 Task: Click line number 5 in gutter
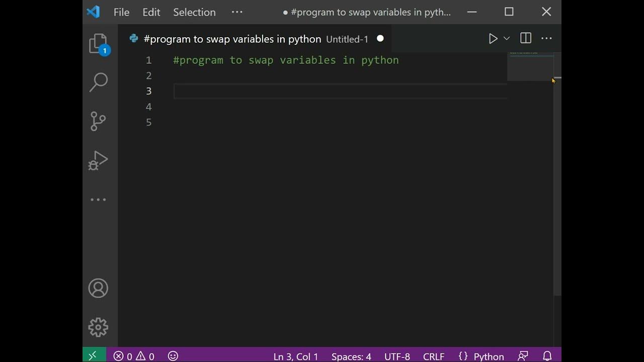tap(148, 122)
